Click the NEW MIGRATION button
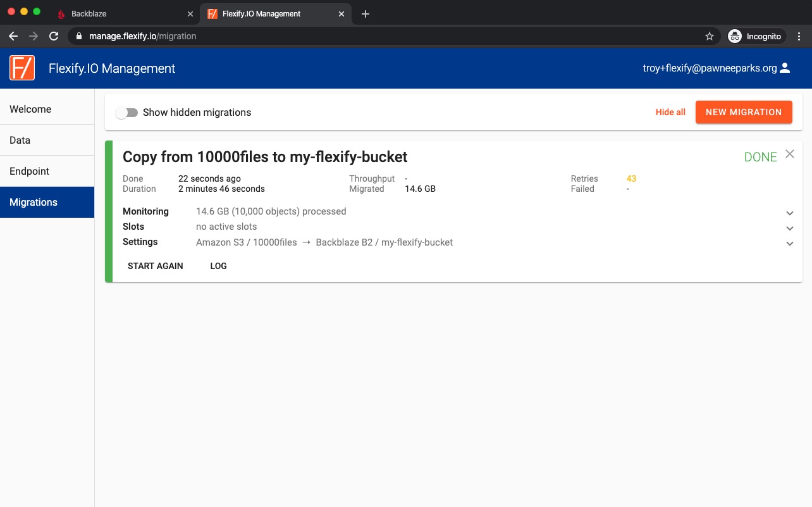The image size is (812, 507). (x=744, y=112)
